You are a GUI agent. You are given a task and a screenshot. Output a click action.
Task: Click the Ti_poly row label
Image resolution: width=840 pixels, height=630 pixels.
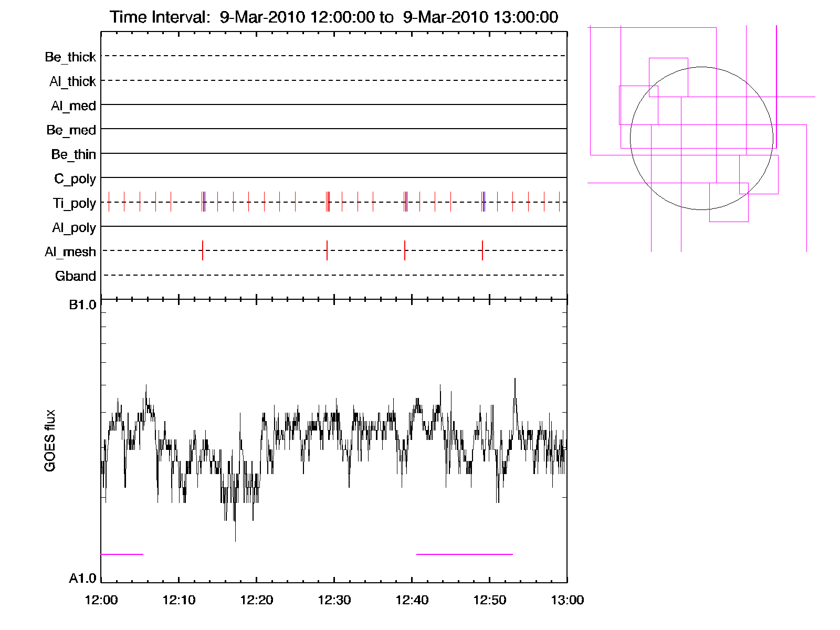(x=74, y=203)
